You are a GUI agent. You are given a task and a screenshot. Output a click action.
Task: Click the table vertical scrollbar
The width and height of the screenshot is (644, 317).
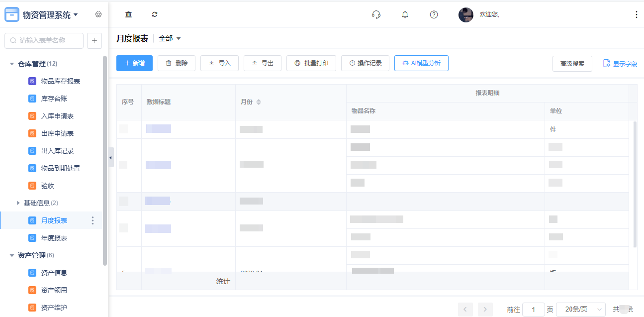point(635,184)
